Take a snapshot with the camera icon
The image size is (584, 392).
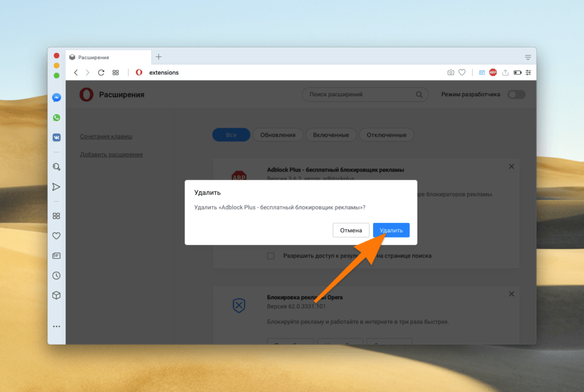(451, 72)
